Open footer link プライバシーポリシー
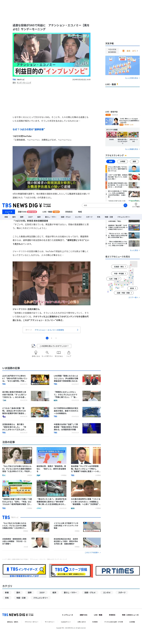This screenshot has height=644, width=142. 31,622
